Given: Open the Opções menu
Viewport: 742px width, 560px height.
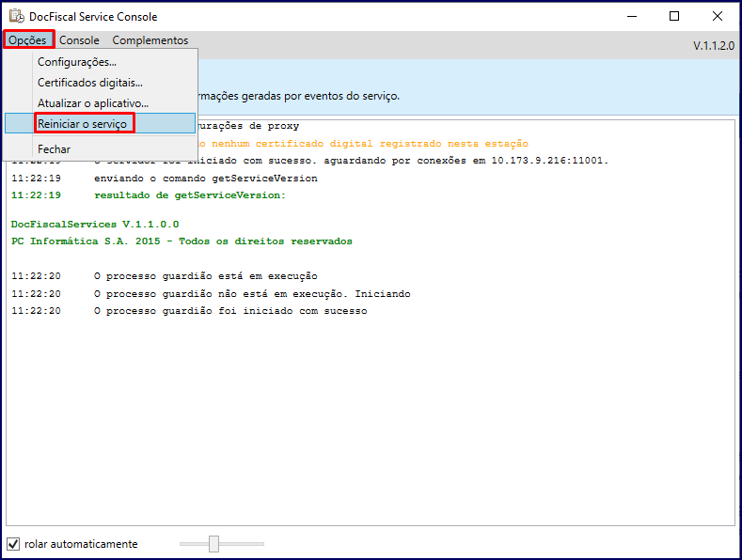Looking at the screenshot, I should pyautogui.click(x=27, y=40).
